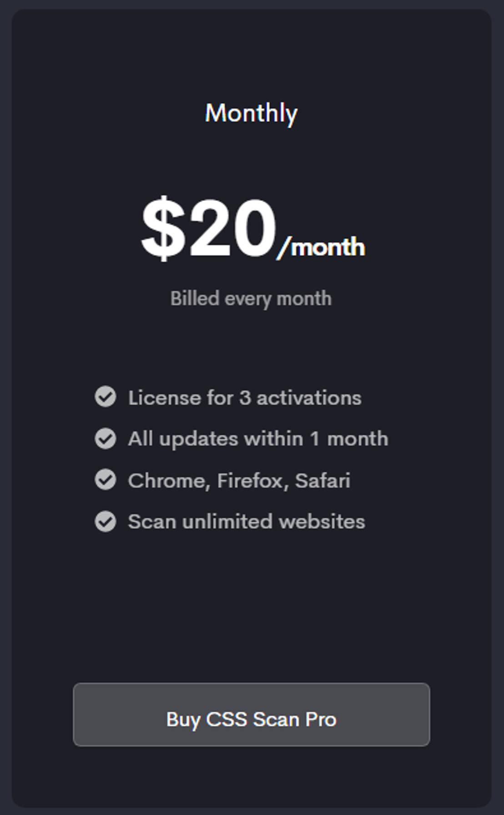Click the word unlimited in the last feature
504x815 pixels.
click(227, 522)
